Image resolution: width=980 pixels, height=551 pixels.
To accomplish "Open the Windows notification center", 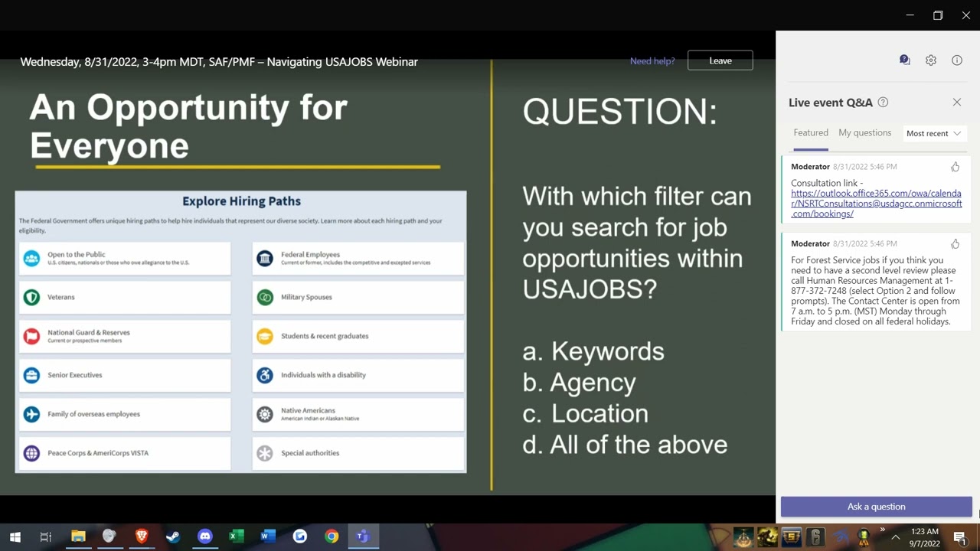I will click(x=960, y=537).
